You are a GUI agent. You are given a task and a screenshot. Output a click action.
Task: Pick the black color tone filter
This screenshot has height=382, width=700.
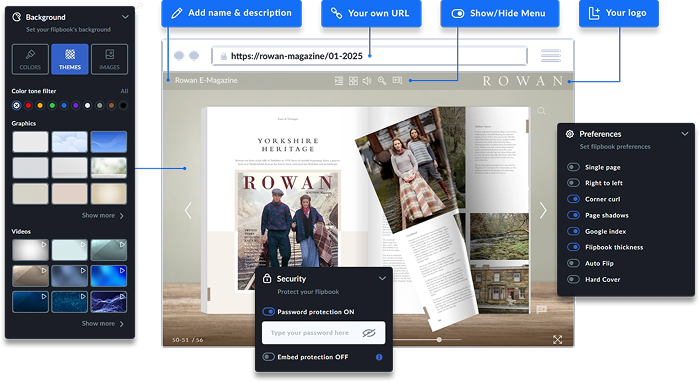coord(123,106)
